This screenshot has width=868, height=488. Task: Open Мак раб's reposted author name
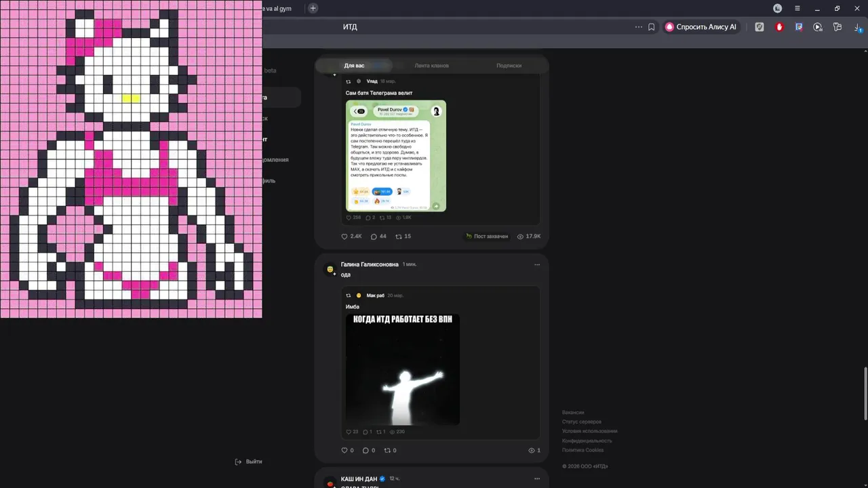tap(375, 296)
